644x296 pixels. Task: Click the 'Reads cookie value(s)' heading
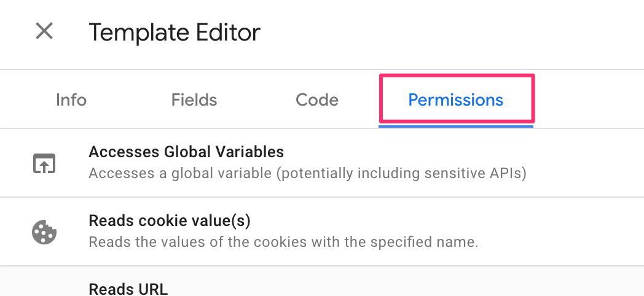[170, 221]
